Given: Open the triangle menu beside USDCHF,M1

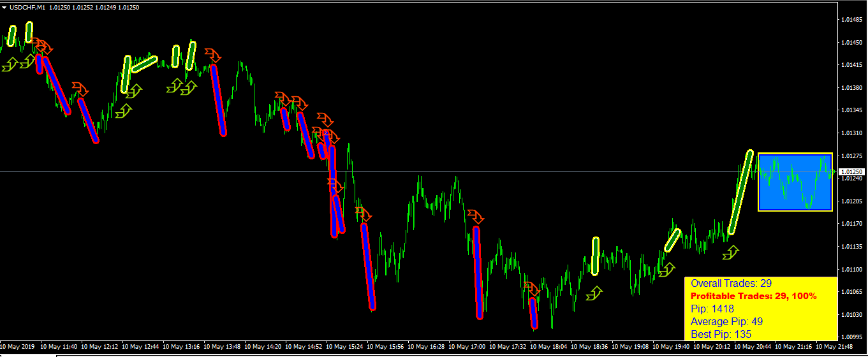Looking at the screenshot, I should point(4,8).
